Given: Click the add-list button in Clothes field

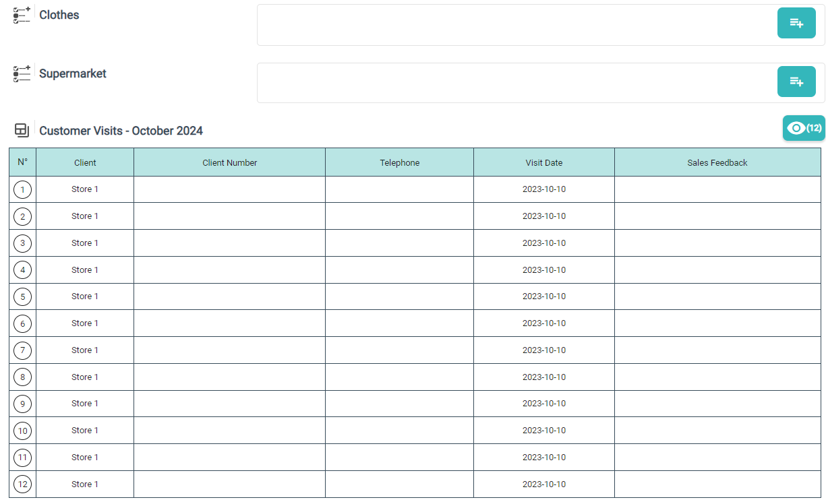Looking at the screenshot, I should [x=796, y=23].
